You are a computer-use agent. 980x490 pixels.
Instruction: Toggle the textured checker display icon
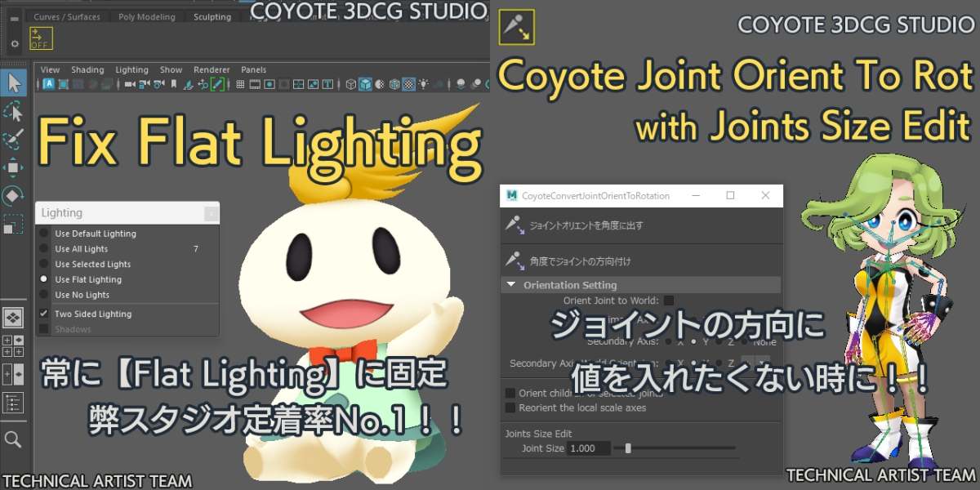(x=409, y=83)
